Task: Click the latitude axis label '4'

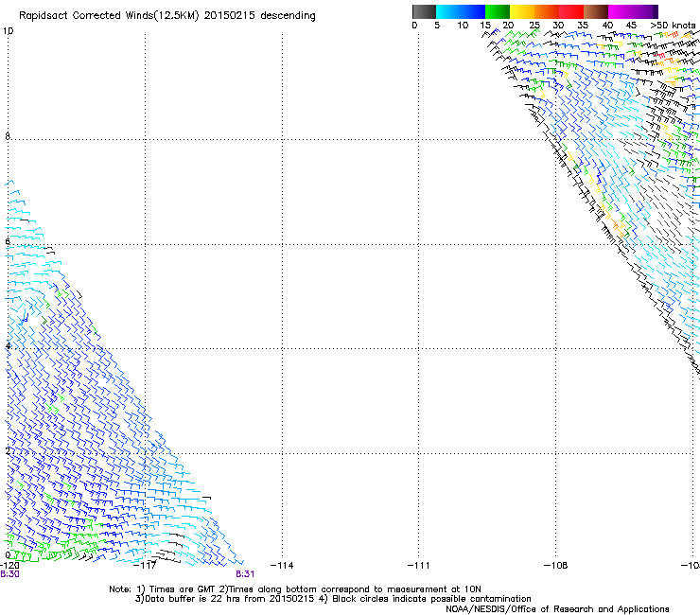Action: (8, 345)
